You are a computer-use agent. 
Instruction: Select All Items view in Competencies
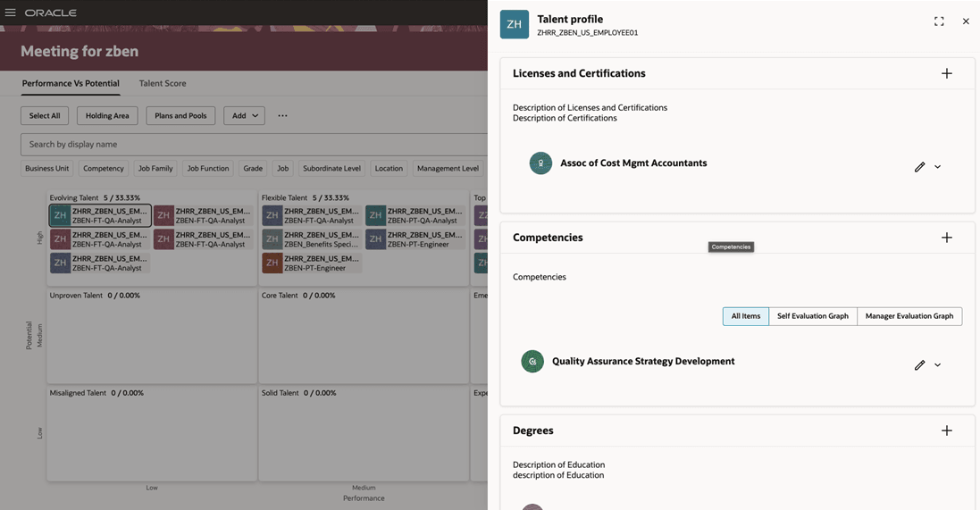click(x=746, y=316)
